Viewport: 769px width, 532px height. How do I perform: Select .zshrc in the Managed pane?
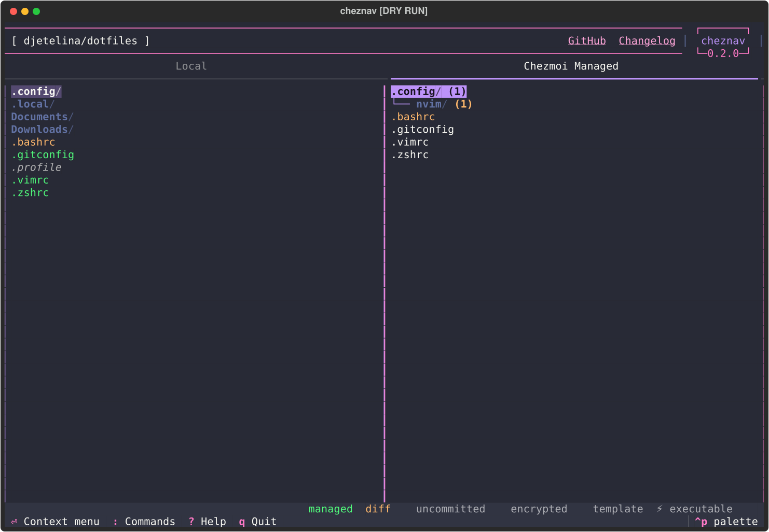click(410, 155)
